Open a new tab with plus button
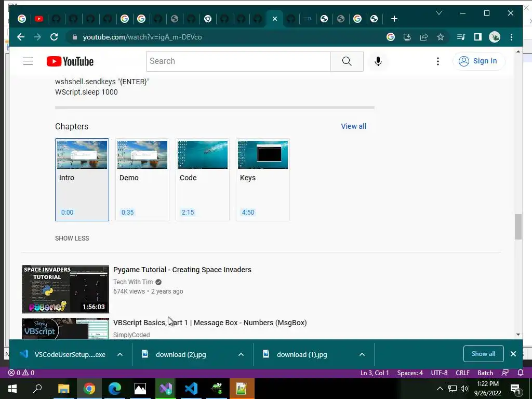The height and width of the screenshot is (399, 532). (x=394, y=19)
